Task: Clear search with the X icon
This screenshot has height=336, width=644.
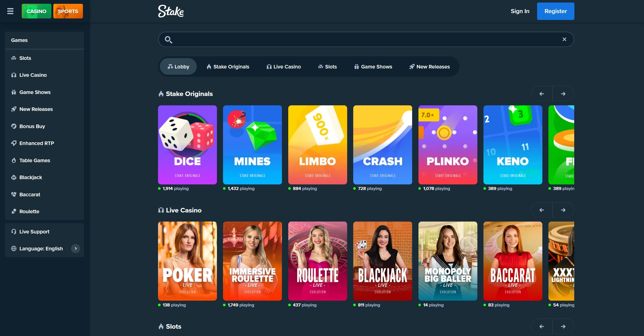Action: [564, 39]
